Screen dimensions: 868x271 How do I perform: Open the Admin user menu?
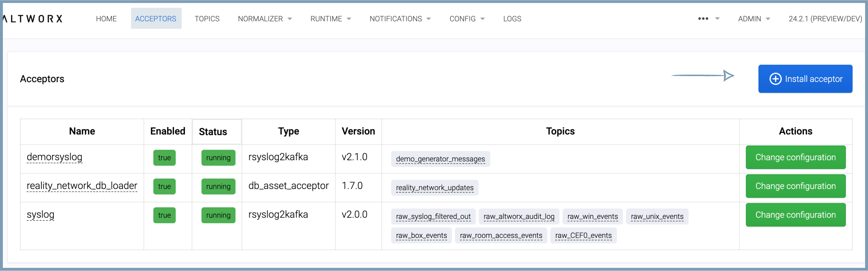point(753,19)
